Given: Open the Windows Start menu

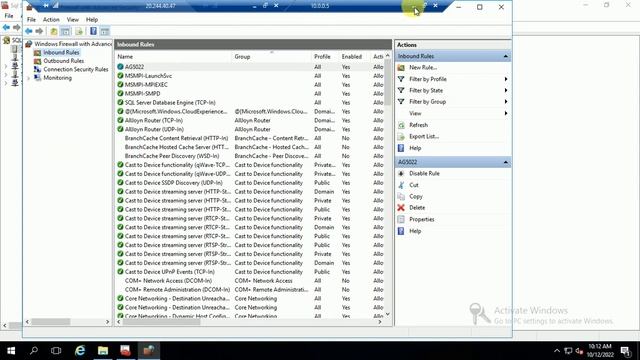Looking at the screenshot, I should (x=11, y=351).
